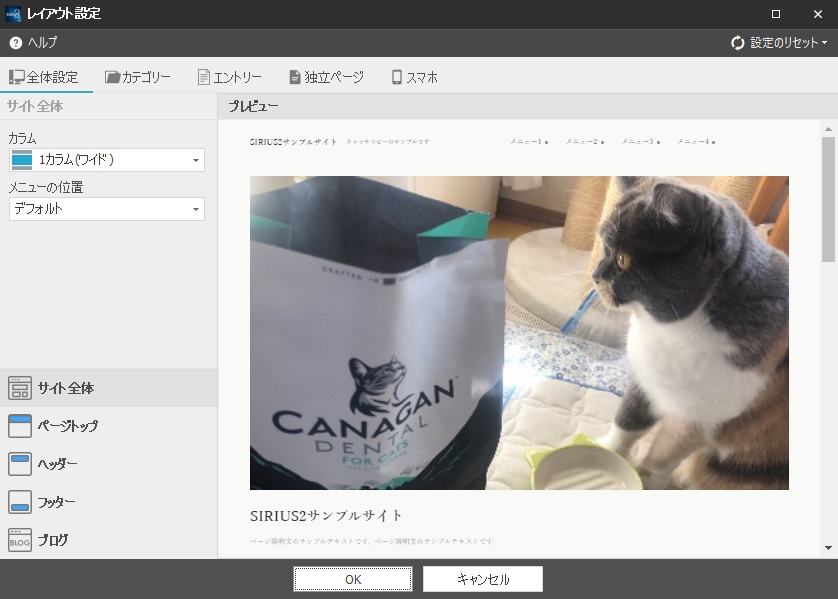Click the ページ説明文 sample text in preview
Screen dimensions: 838x599
373,541
